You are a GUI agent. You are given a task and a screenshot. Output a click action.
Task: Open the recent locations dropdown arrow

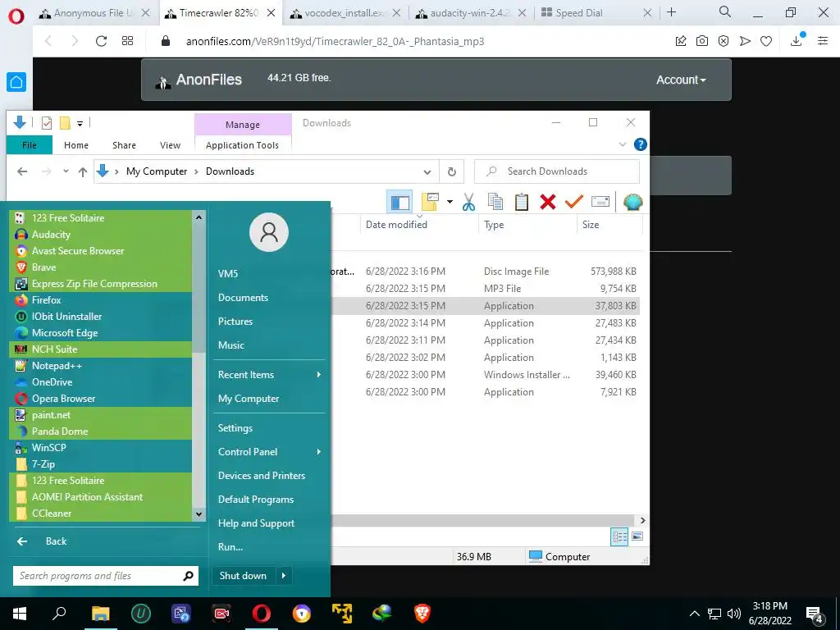(x=66, y=171)
